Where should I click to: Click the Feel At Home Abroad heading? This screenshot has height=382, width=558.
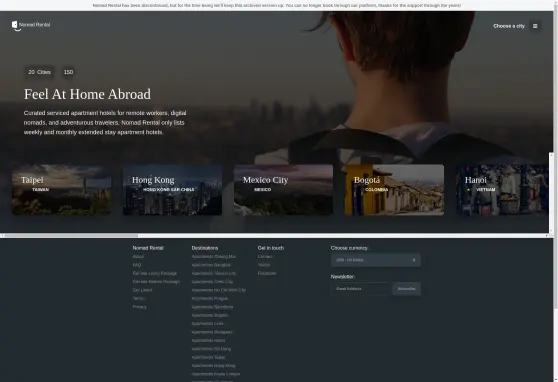pyautogui.click(x=87, y=94)
